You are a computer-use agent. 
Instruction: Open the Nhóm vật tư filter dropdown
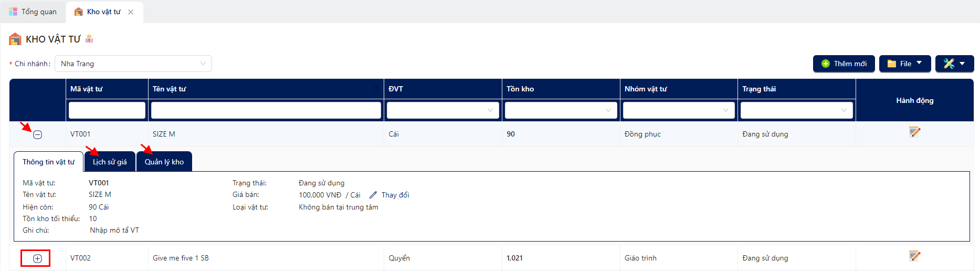tap(678, 110)
